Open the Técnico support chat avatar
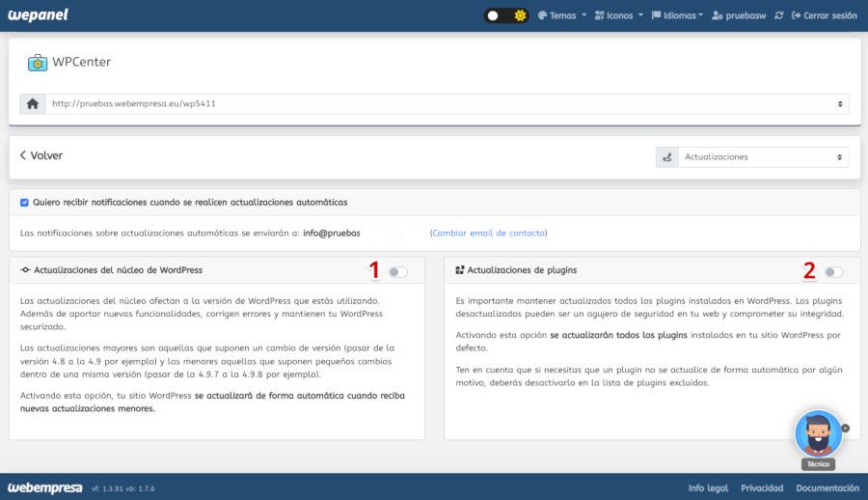This screenshot has width=868, height=500. [818, 433]
